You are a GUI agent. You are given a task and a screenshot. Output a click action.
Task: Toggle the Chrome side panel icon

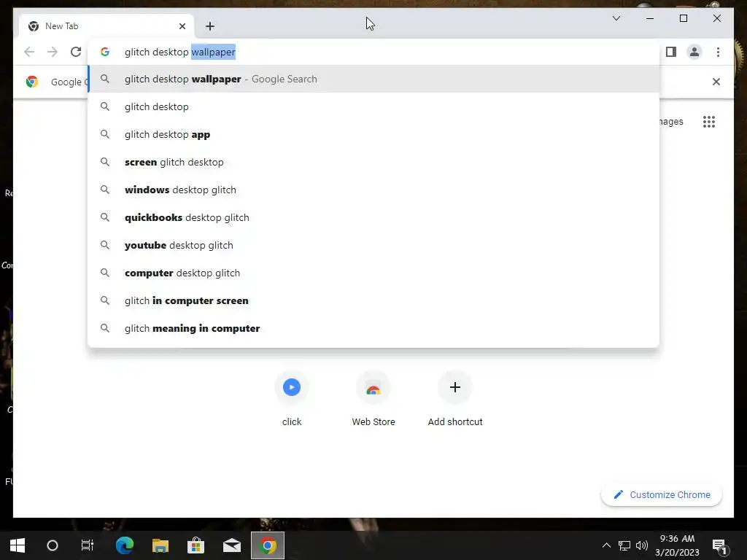pyautogui.click(x=671, y=52)
